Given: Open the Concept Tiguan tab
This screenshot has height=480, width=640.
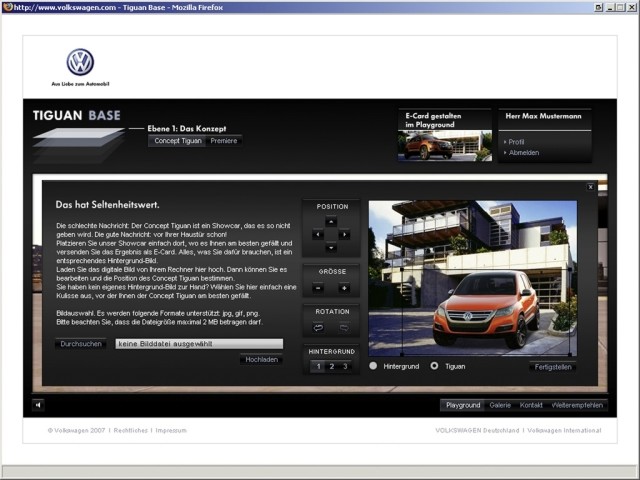Looking at the screenshot, I should coord(178,141).
